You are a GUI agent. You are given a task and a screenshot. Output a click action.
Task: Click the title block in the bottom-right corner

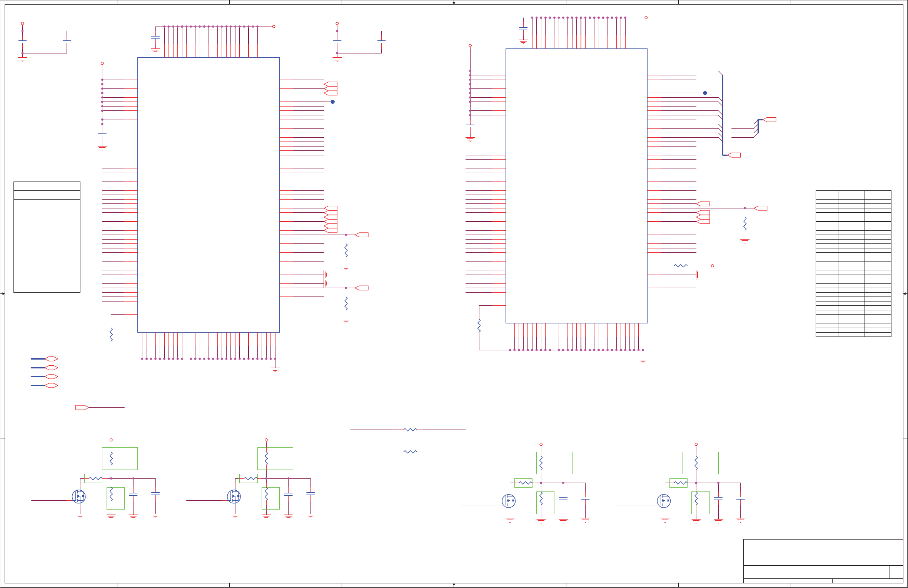tap(823, 561)
